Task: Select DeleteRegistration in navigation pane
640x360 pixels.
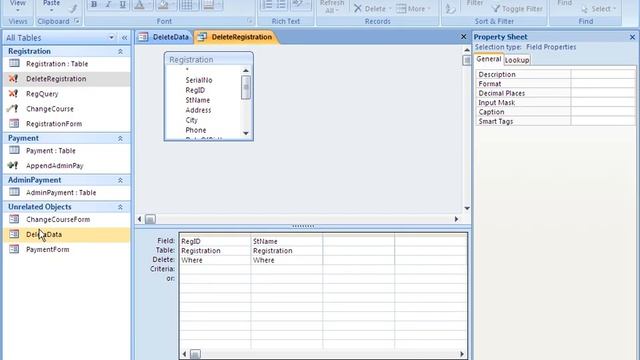Action: [56, 79]
